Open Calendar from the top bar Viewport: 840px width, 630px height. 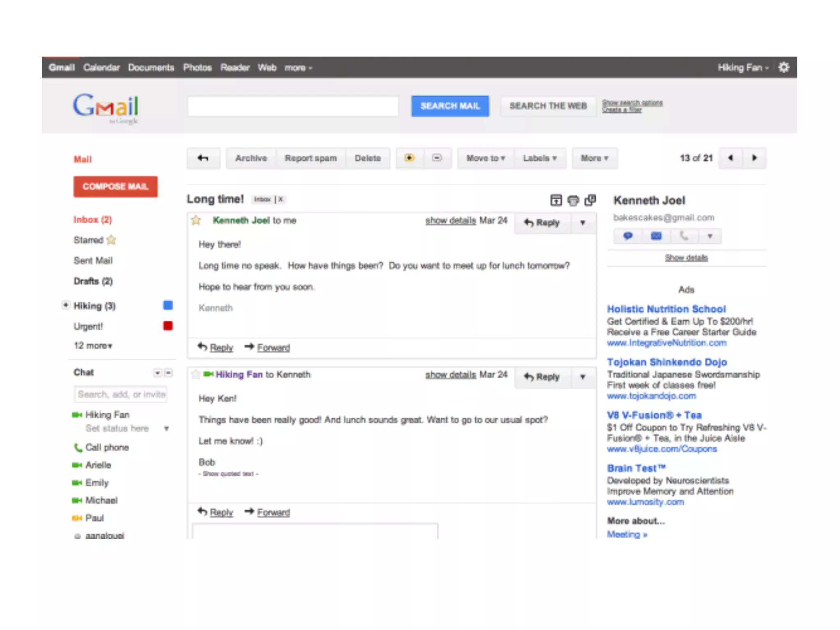101,68
